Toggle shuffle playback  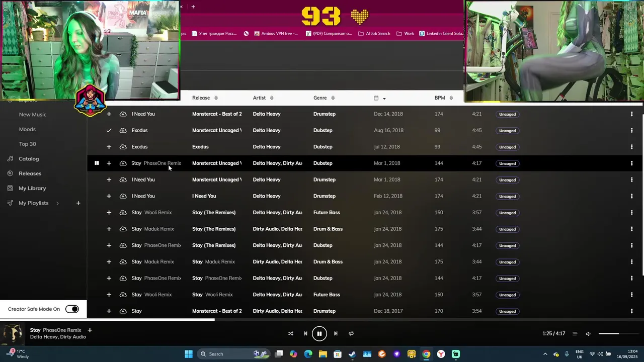tap(290, 333)
